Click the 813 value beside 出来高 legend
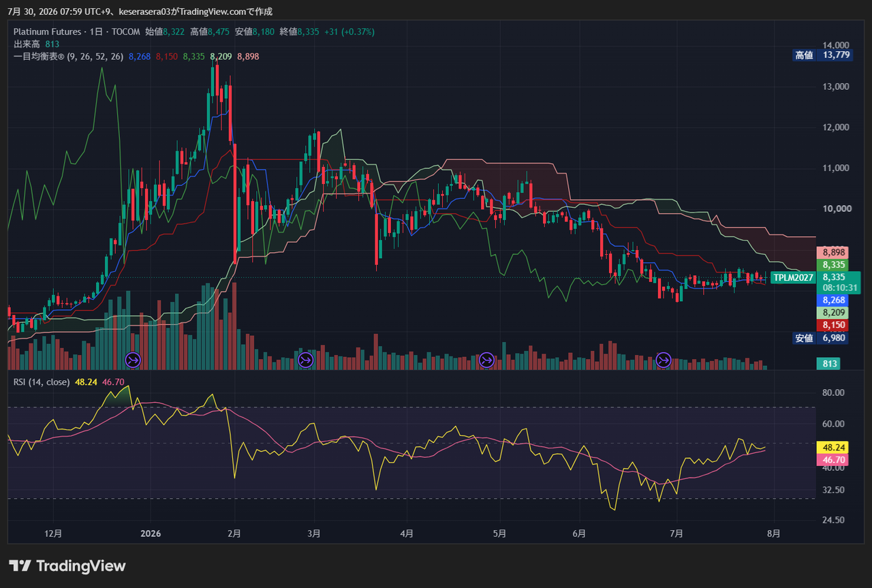The image size is (872, 588). tap(52, 44)
